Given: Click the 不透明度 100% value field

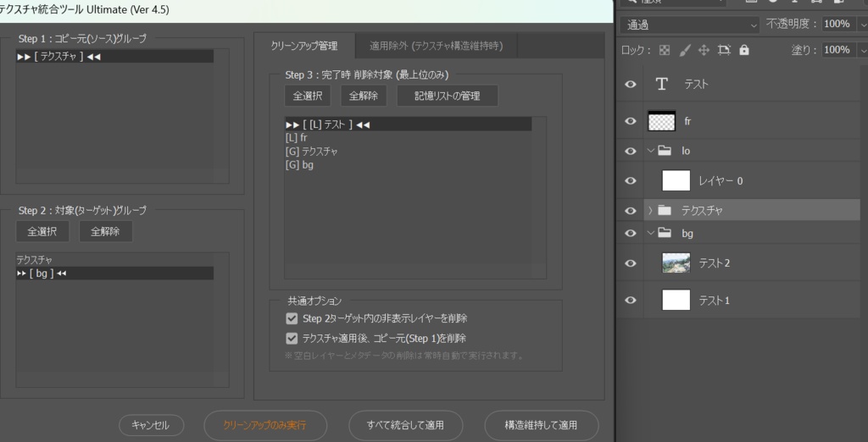Looking at the screenshot, I should pos(837,24).
